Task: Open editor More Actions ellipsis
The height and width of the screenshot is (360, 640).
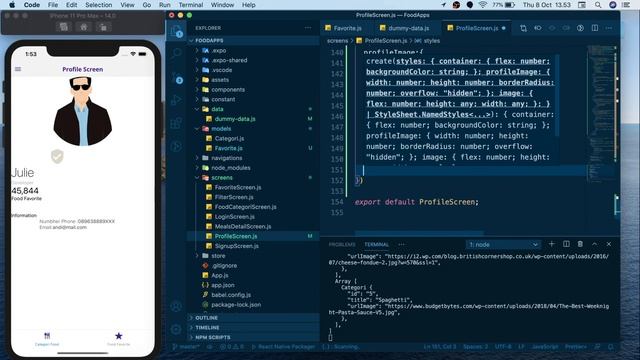Action: click(609, 28)
